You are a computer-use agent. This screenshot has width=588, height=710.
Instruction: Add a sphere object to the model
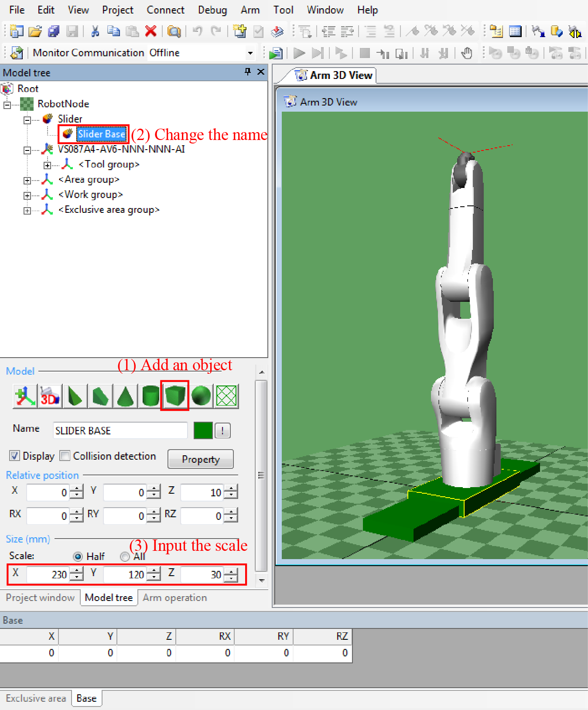201,396
